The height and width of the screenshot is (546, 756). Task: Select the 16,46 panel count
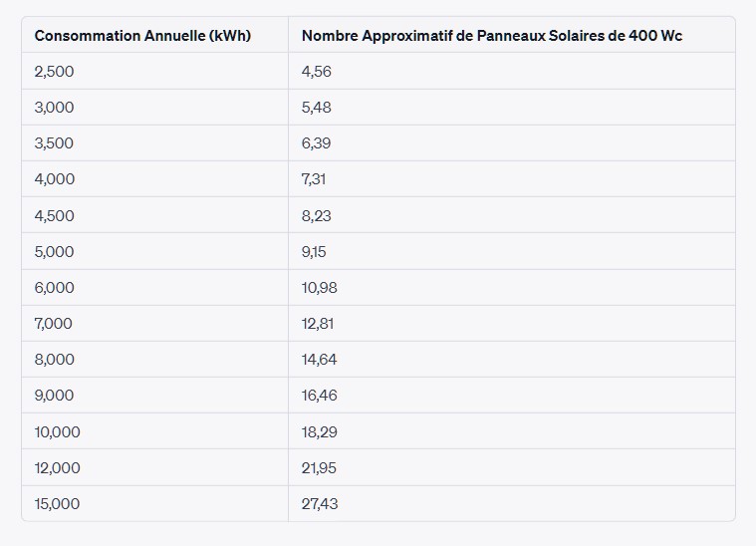[x=319, y=396]
